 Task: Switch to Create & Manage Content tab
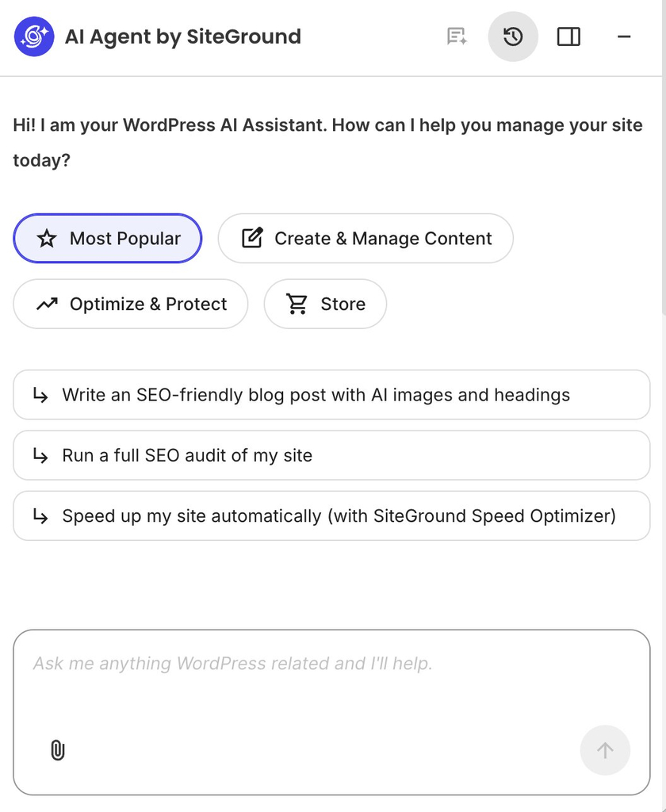pos(365,238)
